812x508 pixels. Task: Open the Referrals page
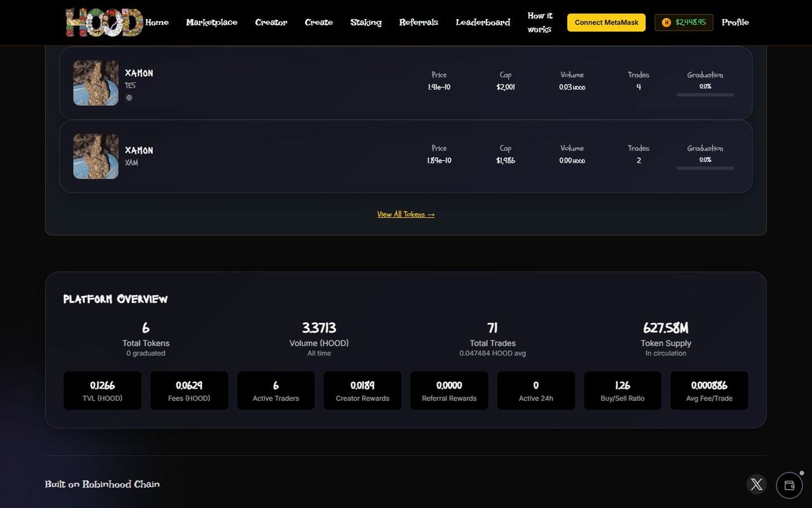[419, 22]
